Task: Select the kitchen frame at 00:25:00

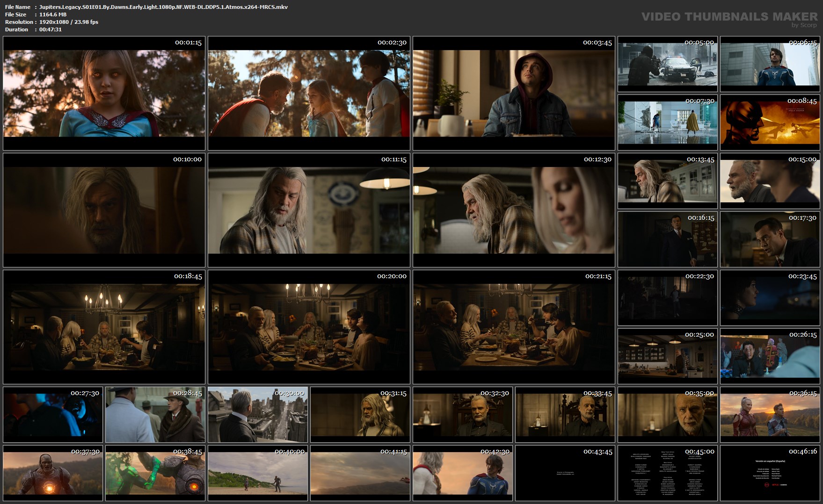Action: (x=668, y=356)
